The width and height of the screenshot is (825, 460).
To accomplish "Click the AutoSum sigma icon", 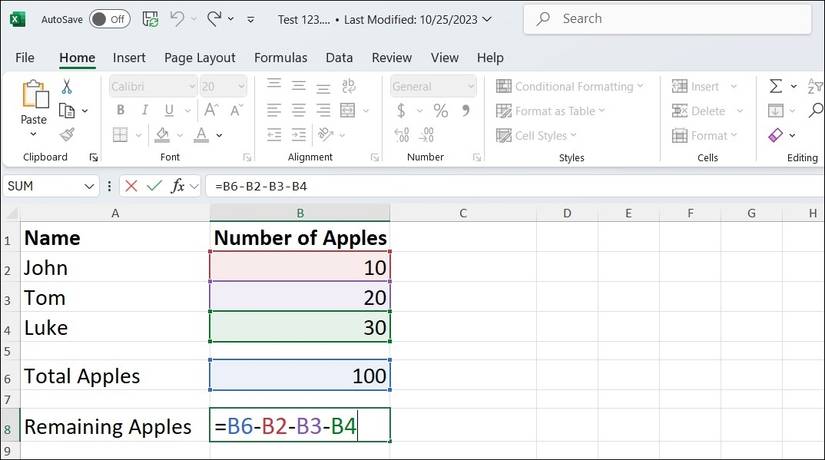I will [776, 86].
